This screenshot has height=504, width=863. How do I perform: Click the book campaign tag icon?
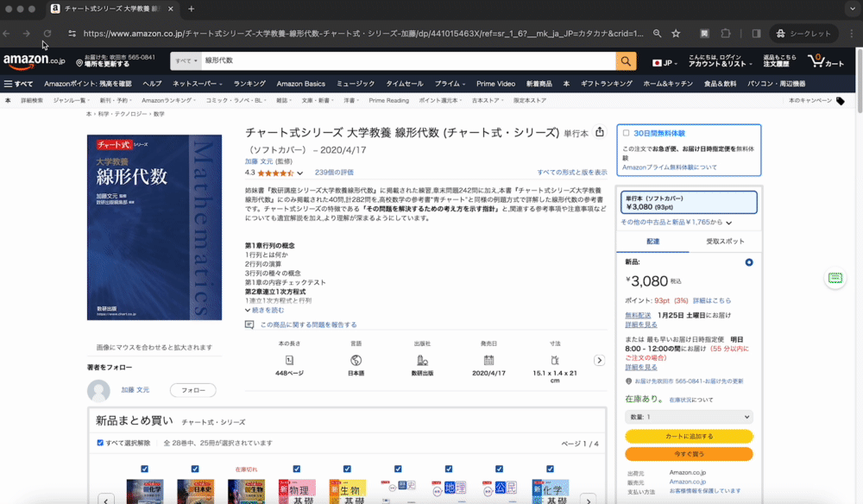click(841, 101)
